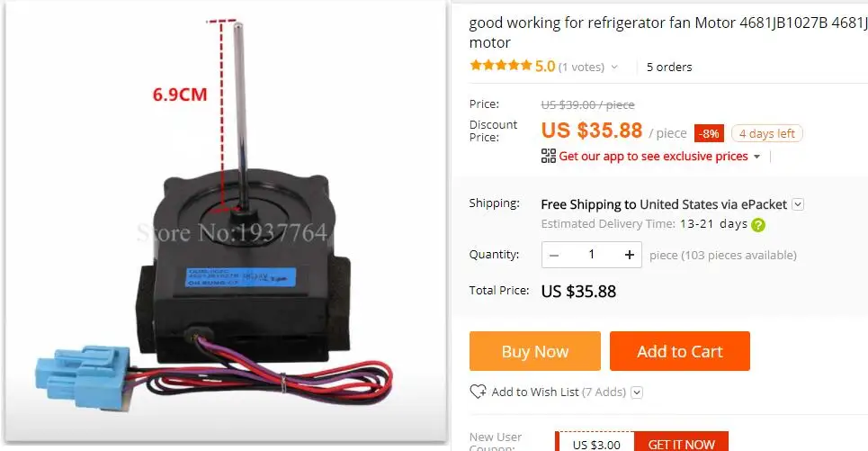
Task: Click the heart icon for Wish List
Action: pyautogui.click(x=478, y=392)
